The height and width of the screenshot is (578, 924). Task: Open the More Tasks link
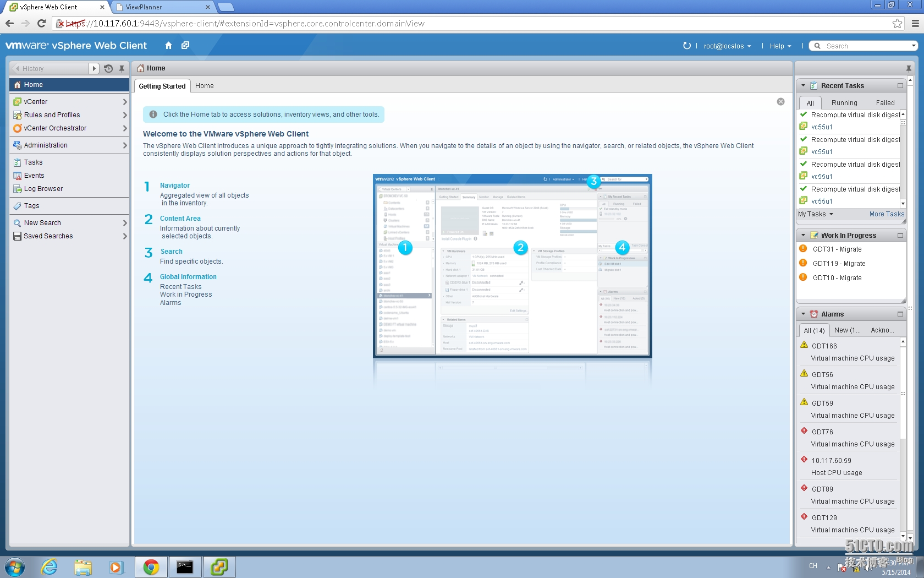point(887,214)
